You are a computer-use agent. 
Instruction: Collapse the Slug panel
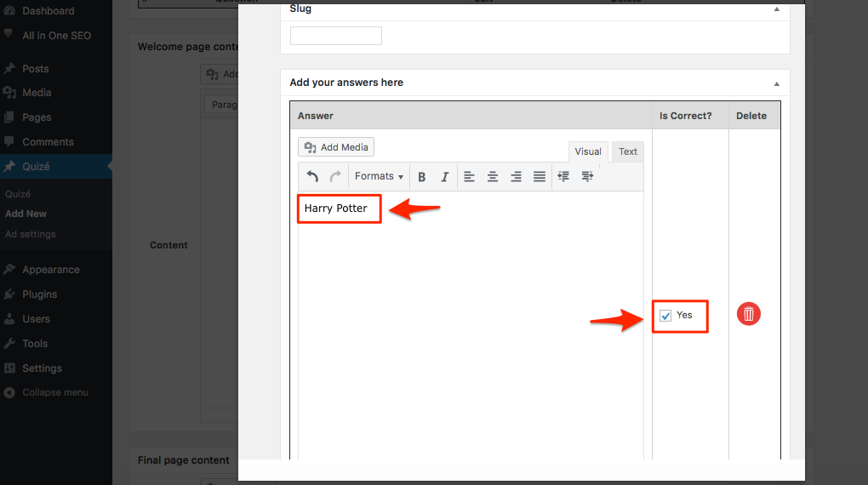tap(777, 9)
